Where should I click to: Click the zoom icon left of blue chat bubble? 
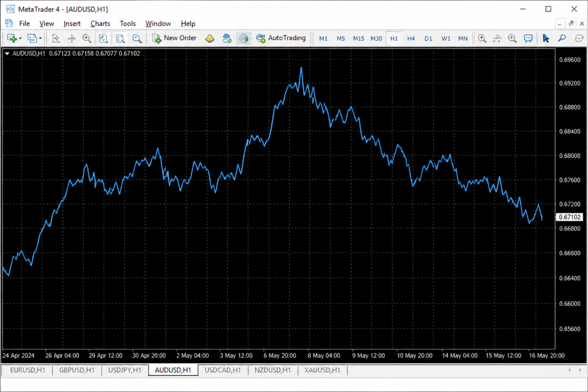click(x=512, y=38)
